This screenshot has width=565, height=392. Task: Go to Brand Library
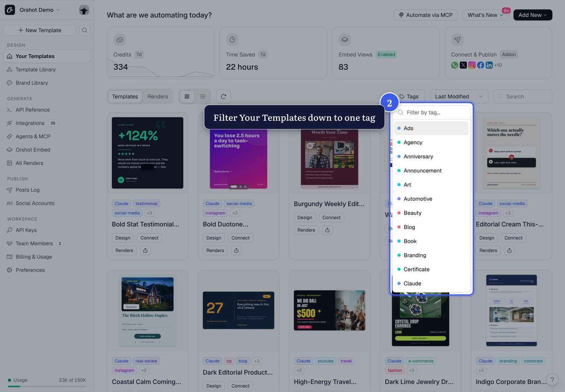(47, 83)
